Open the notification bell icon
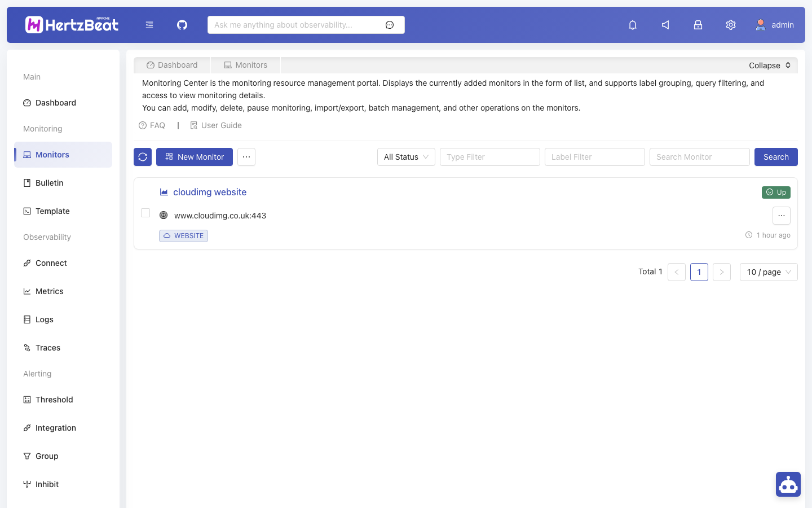The width and height of the screenshot is (812, 508). click(x=633, y=25)
